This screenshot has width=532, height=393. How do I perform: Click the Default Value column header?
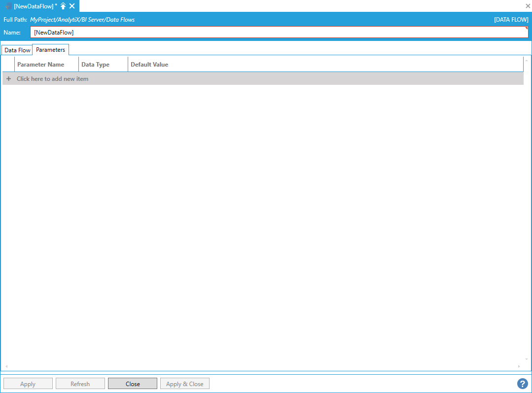click(149, 65)
